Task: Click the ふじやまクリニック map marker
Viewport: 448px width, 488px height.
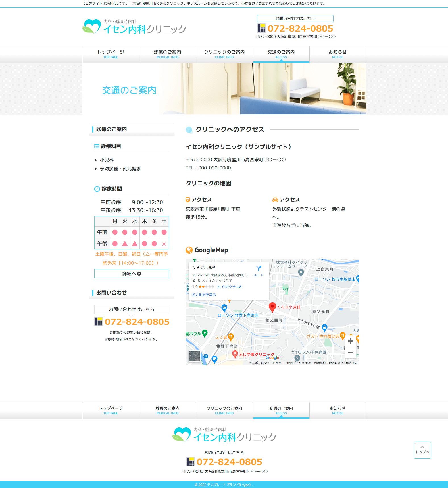Action: 235,354
